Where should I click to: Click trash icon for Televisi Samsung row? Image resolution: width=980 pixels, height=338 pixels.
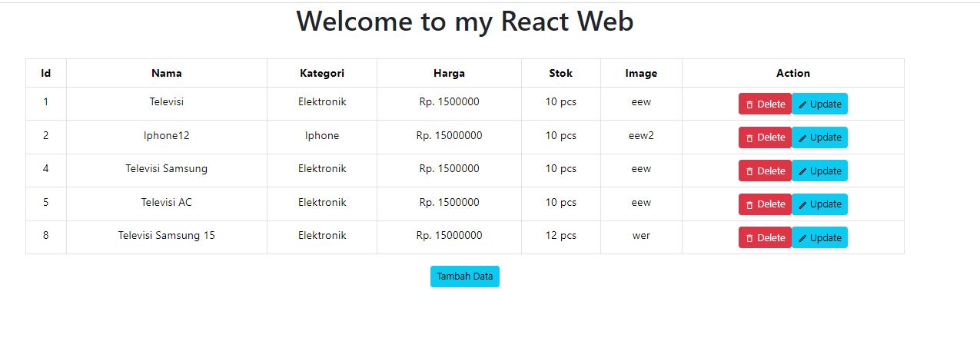click(x=749, y=171)
